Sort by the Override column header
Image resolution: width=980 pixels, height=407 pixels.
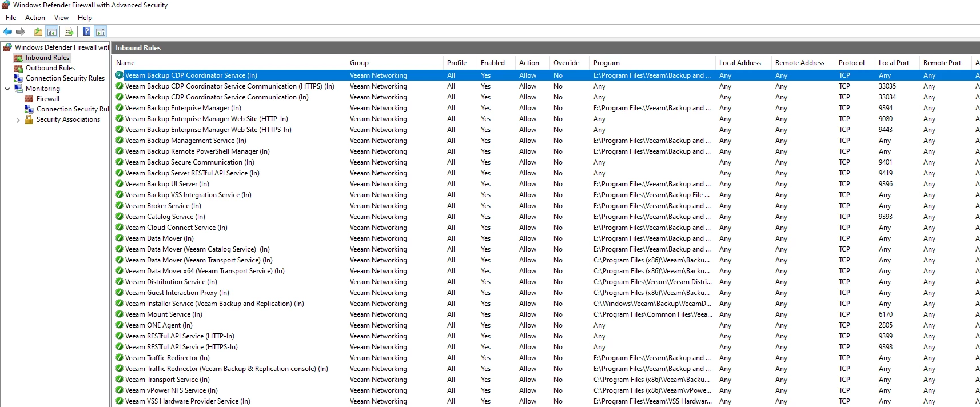click(569, 63)
